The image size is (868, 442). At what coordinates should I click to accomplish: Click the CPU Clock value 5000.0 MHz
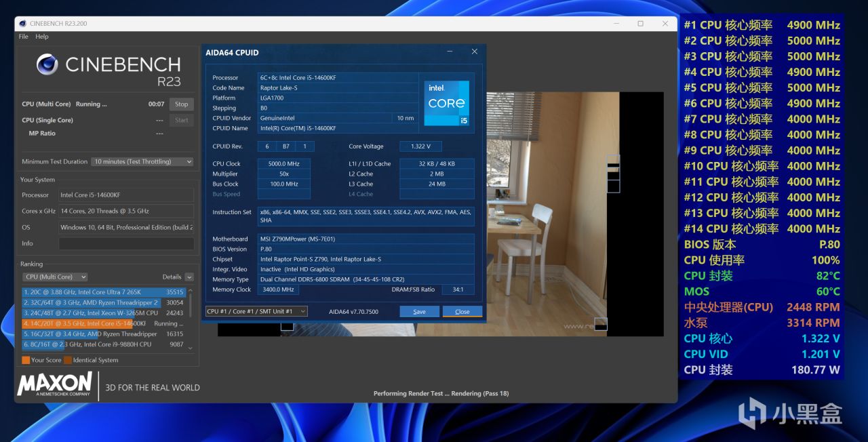pos(283,163)
